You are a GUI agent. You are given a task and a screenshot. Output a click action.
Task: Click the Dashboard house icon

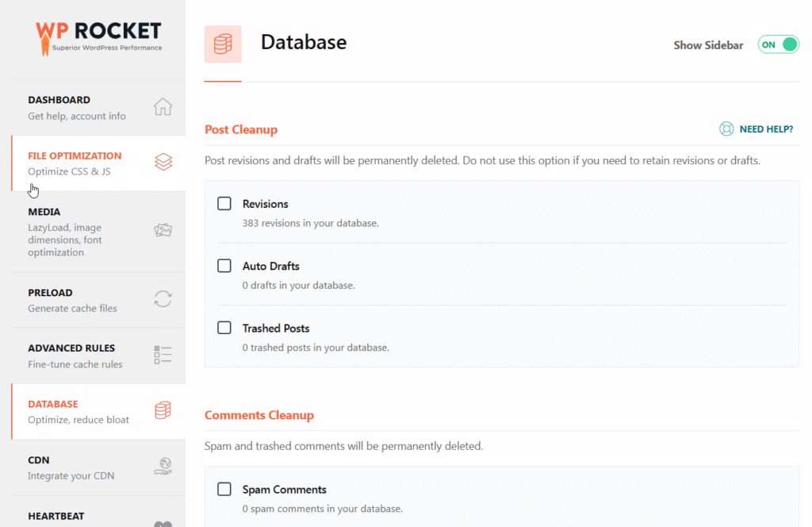tap(163, 107)
